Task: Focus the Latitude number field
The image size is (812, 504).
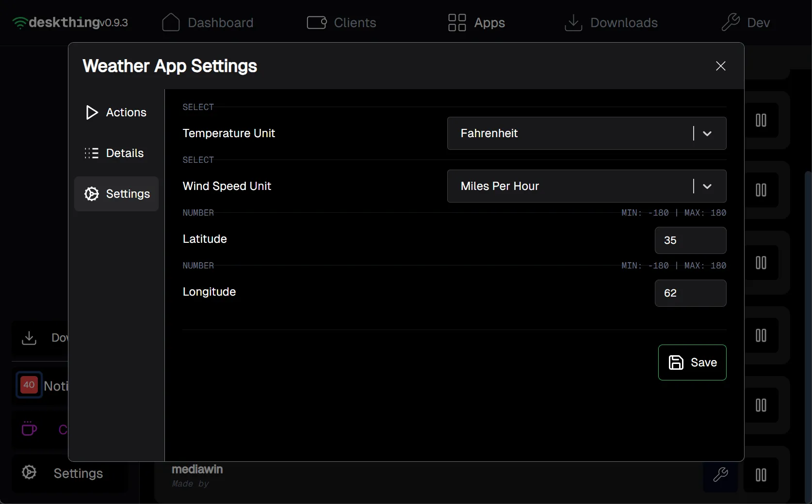Action: point(690,240)
